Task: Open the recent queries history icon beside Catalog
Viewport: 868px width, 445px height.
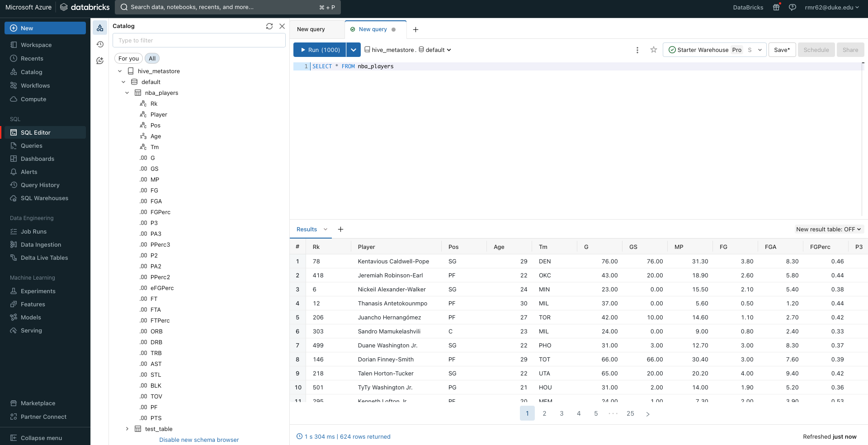Action: tap(100, 44)
